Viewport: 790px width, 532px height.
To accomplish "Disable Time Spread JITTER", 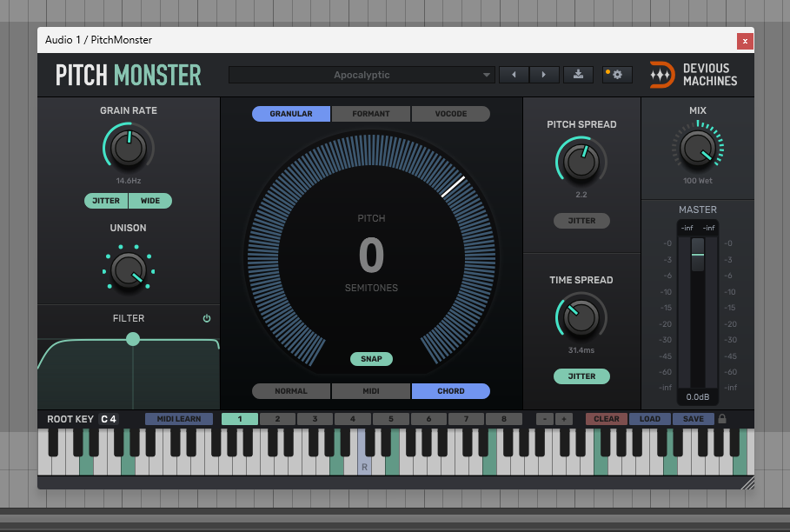I will (x=581, y=376).
